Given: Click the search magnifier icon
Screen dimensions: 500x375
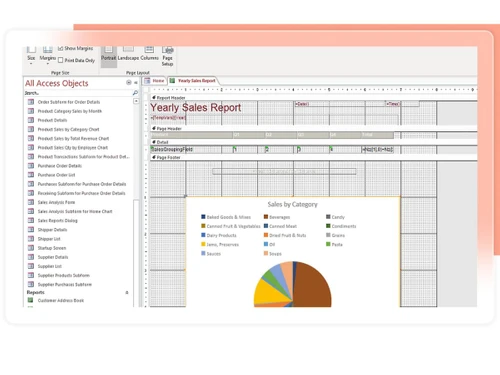Looking at the screenshot, I should tap(135, 93).
